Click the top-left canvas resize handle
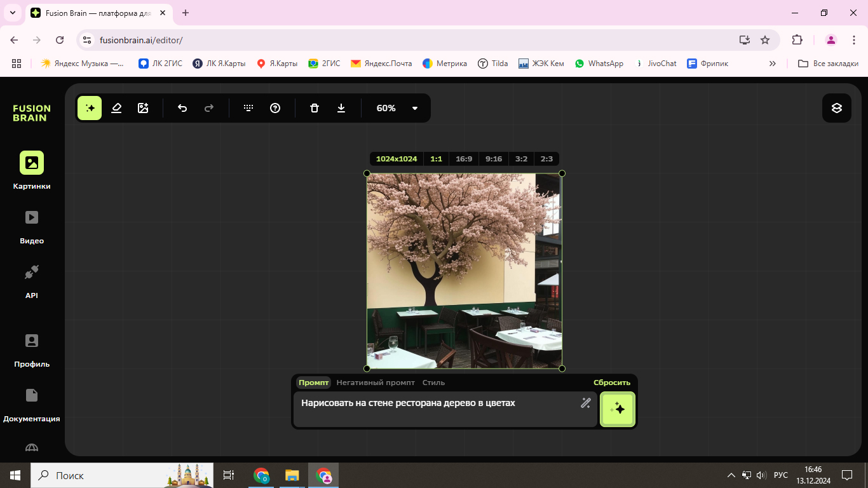This screenshot has height=488, width=868. [367, 173]
